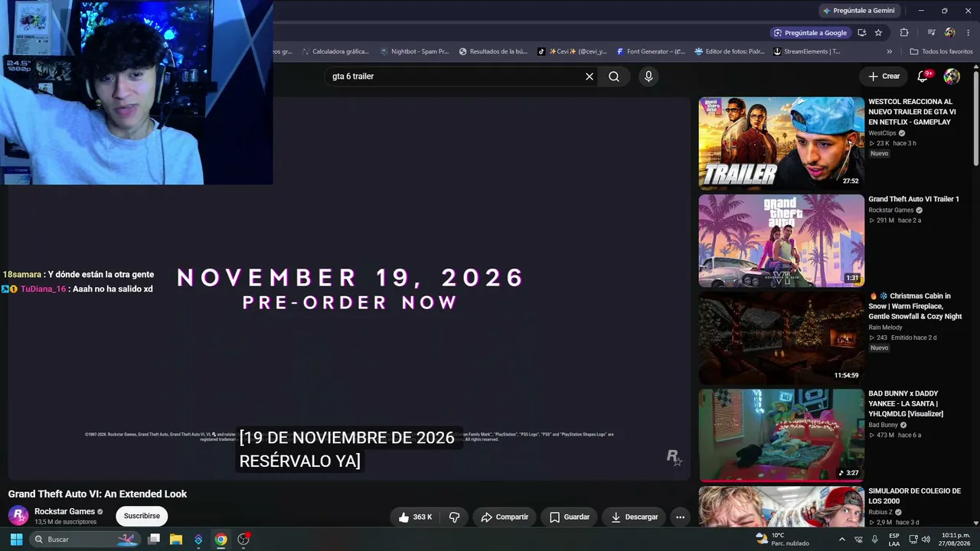Open the Rockstar Games channel name

65,511
